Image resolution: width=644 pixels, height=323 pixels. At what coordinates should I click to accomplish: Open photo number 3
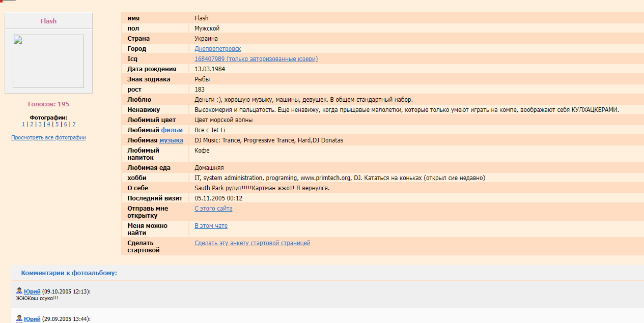tap(40, 124)
